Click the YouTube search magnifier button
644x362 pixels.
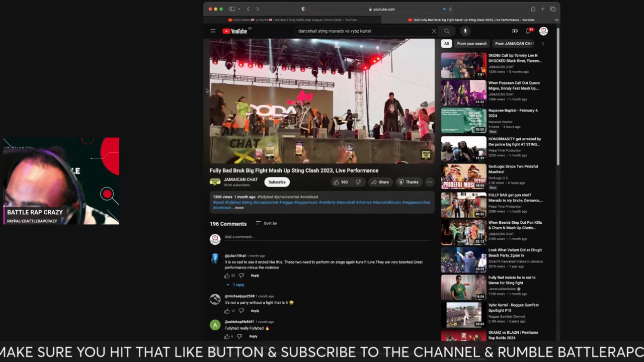click(x=447, y=31)
